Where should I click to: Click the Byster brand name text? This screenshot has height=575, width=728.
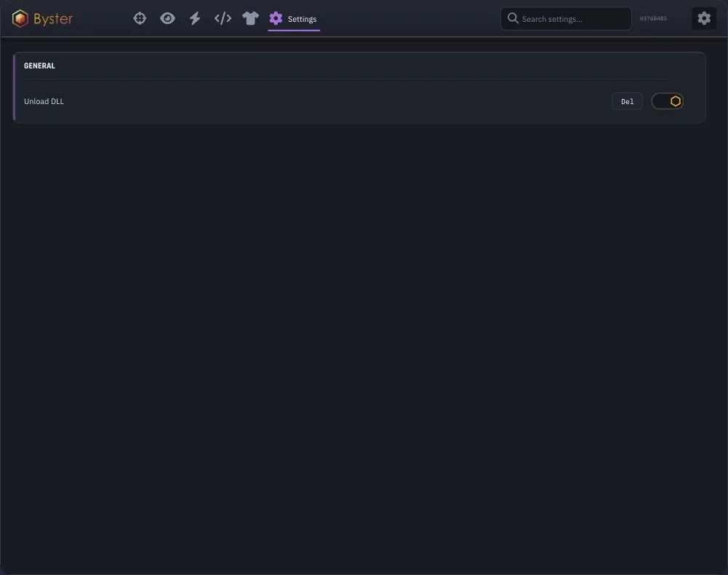point(53,19)
